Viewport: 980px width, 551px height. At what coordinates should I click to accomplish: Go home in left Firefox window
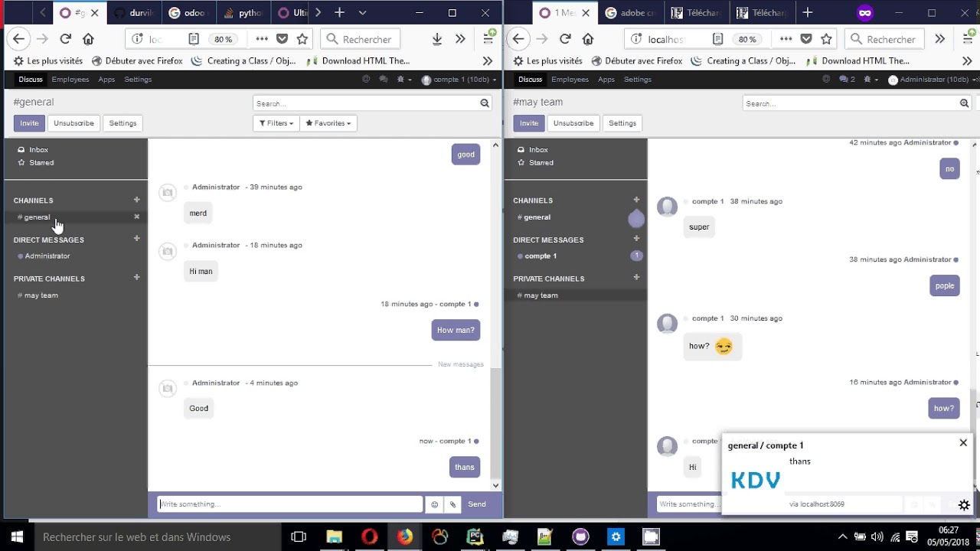88,39
